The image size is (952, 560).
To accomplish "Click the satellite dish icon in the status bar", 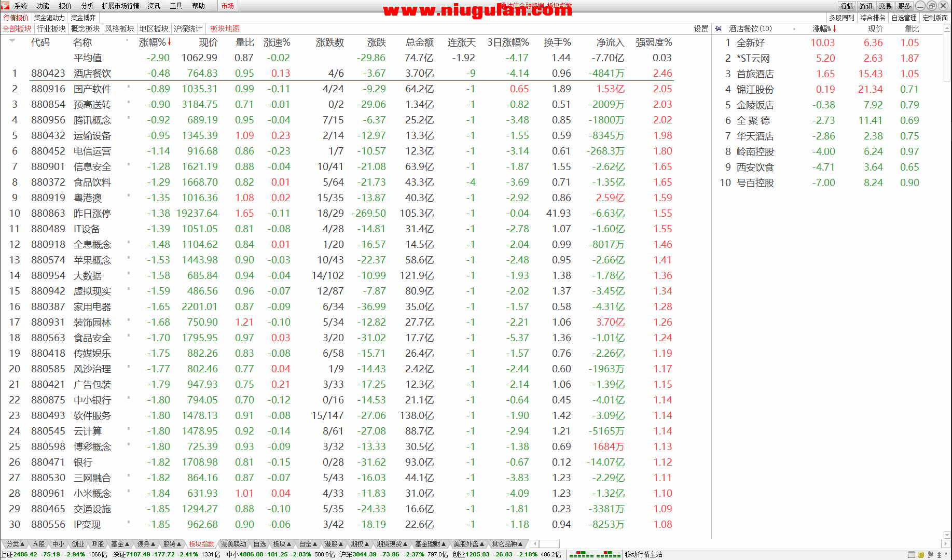I will click(x=930, y=555).
